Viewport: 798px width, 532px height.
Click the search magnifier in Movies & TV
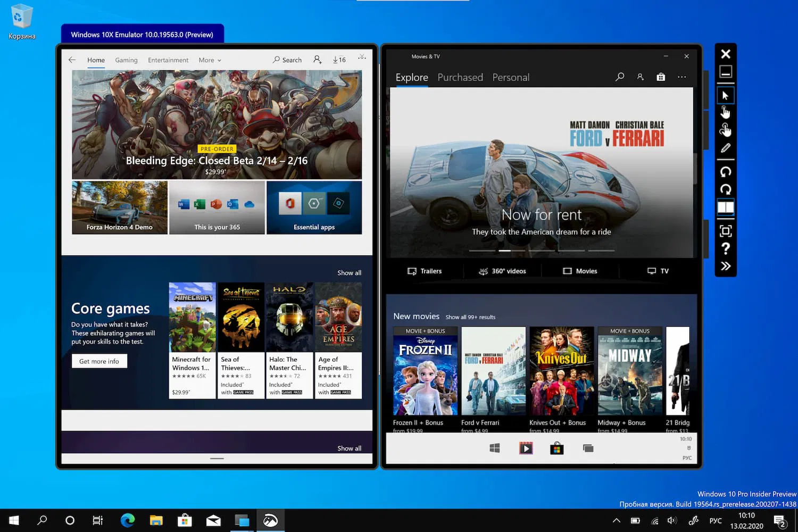tap(620, 77)
